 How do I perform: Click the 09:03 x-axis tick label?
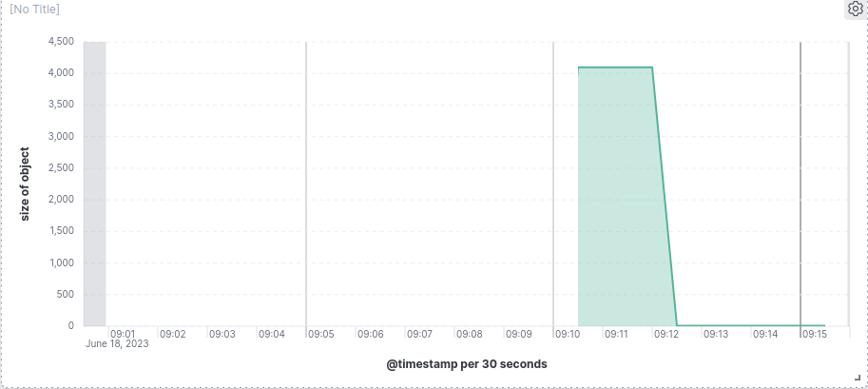click(x=222, y=335)
